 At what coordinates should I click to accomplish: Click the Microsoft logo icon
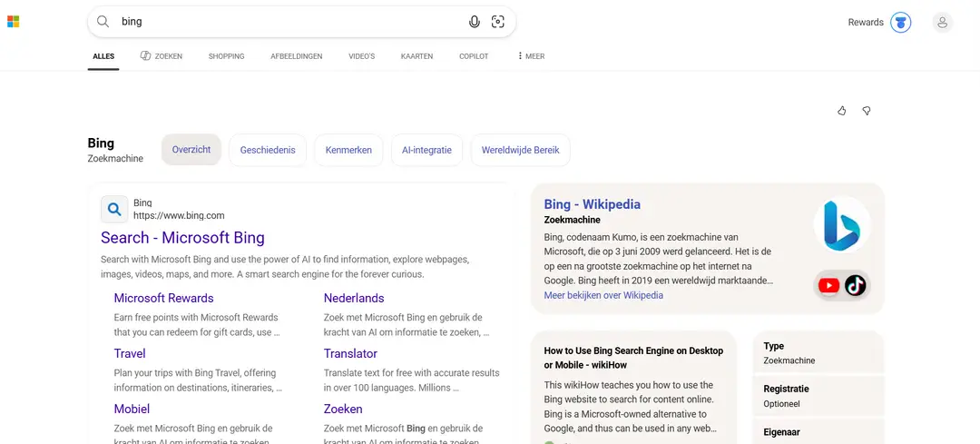click(x=13, y=22)
